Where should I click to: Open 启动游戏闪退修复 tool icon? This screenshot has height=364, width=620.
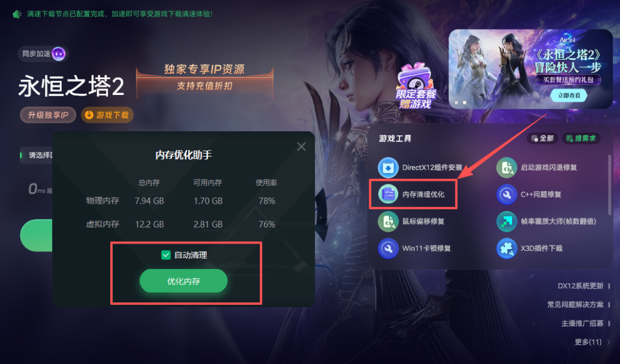pos(507,167)
